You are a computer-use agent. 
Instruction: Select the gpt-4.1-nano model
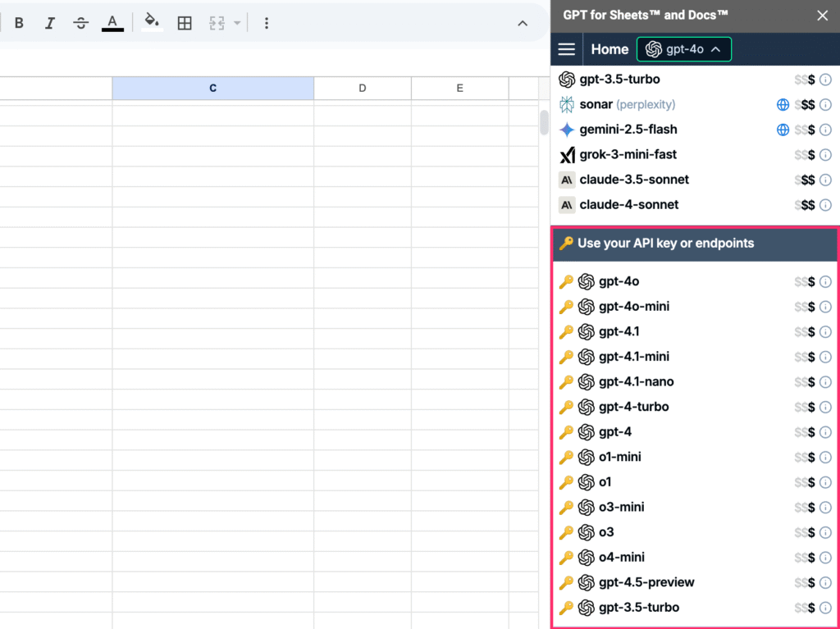pyautogui.click(x=695, y=382)
